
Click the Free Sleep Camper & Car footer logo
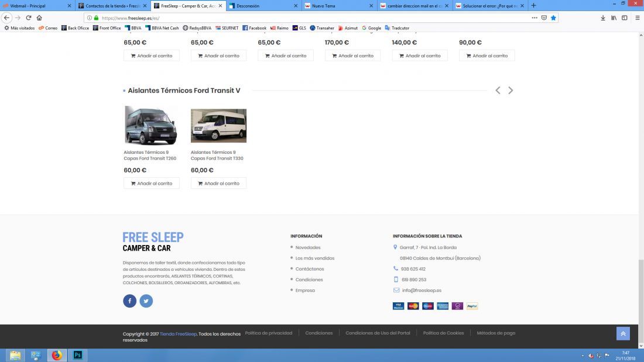[x=153, y=242]
